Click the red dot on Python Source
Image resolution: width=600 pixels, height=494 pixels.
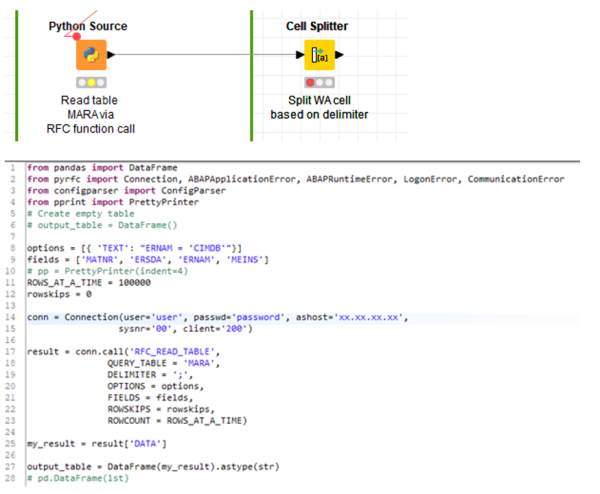(77, 36)
